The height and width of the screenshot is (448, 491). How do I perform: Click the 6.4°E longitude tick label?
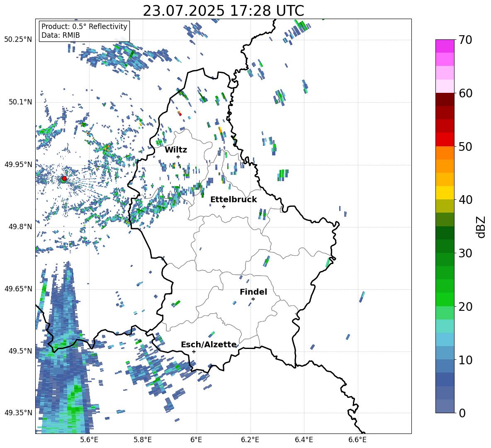click(304, 440)
